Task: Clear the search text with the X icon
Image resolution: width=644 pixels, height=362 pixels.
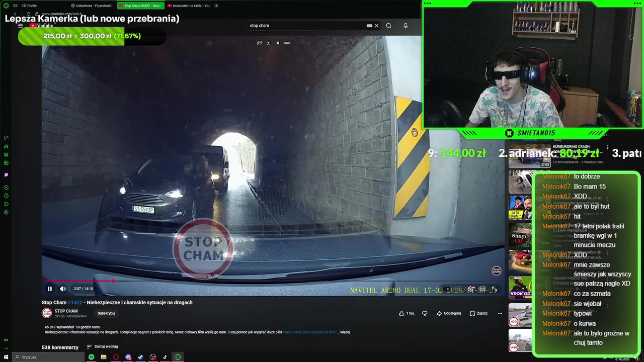Action: pos(376,26)
